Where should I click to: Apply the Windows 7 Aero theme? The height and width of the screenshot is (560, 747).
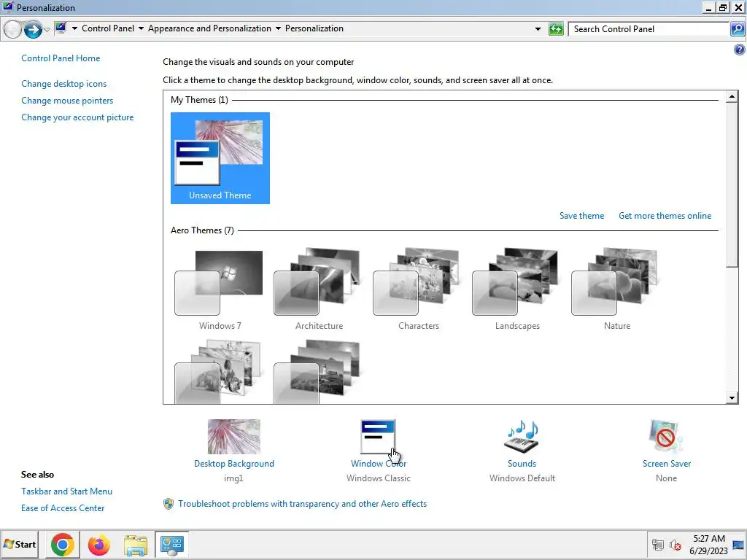coord(220,290)
